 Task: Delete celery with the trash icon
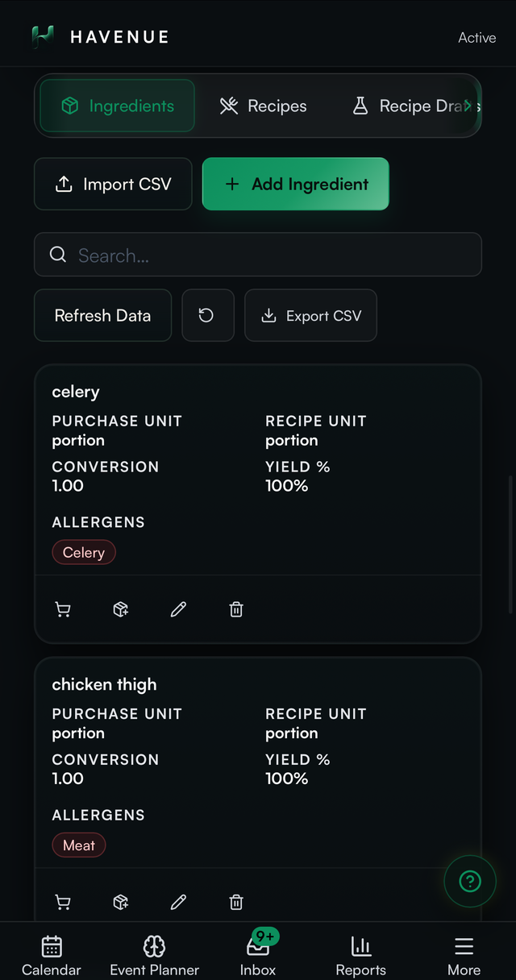click(236, 610)
